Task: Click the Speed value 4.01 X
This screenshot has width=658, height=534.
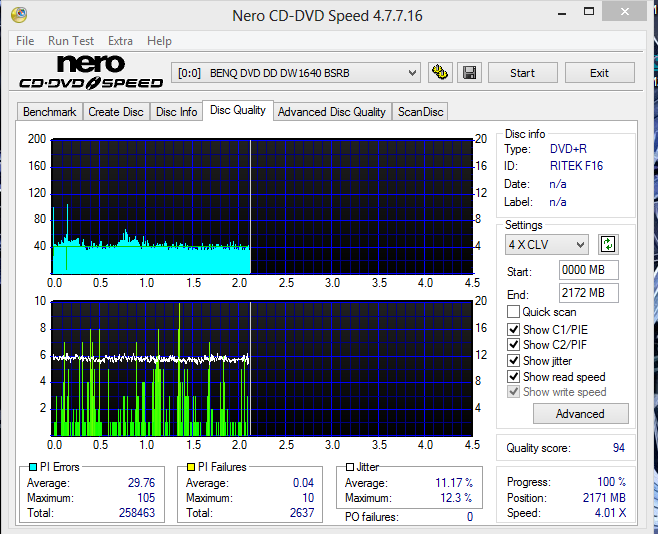Action: coord(611,513)
